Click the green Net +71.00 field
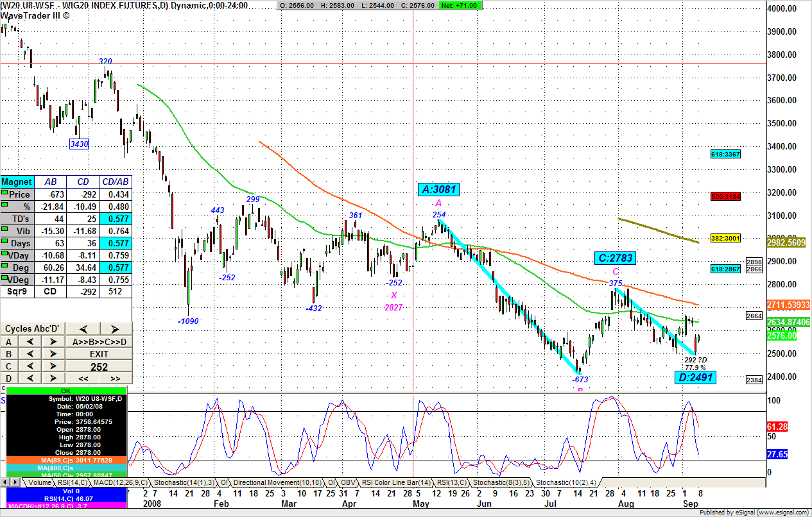Image resolution: width=812 pixels, height=517 pixels. (x=461, y=5)
